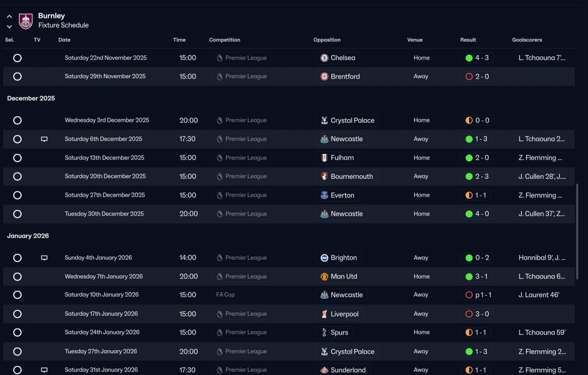Tick the selection circle for 30th December
Screen dimensions: 588x375
tap(17, 214)
